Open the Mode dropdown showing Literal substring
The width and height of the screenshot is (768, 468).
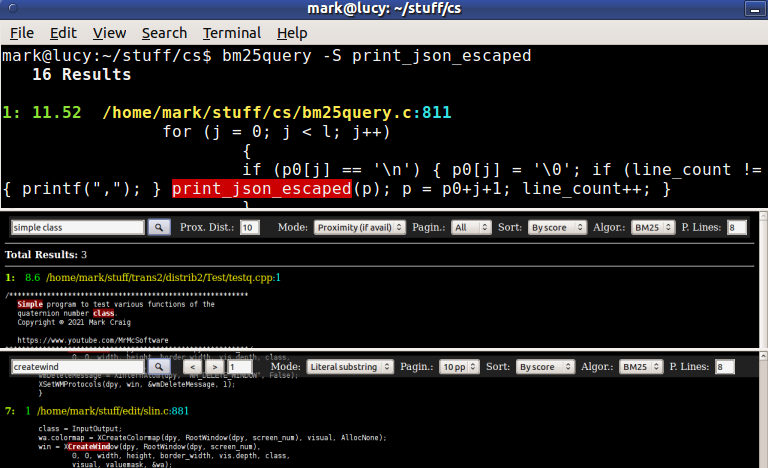pos(350,367)
